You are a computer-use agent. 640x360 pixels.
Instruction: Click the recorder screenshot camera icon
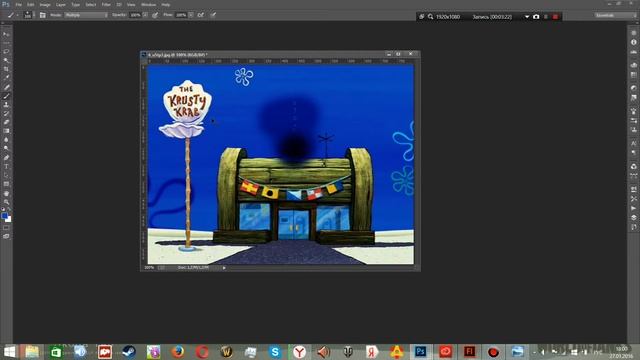coord(536,17)
